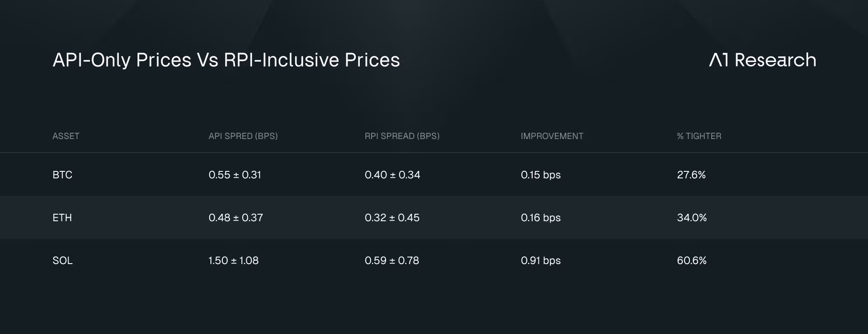Click the RPI SPREAD (BPS) header
Screen dimensions: 868x334
[402, 136]
